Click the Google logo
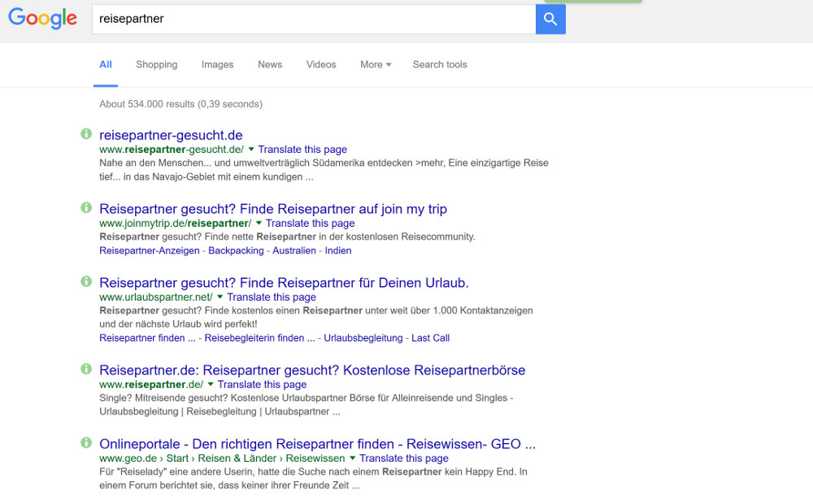The width and height of the screenshot is (813, 504). coord(42,18)
